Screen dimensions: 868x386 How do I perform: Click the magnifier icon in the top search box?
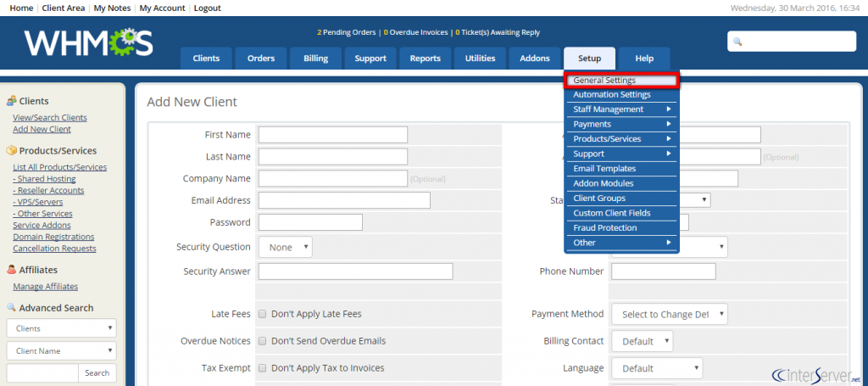737,42
